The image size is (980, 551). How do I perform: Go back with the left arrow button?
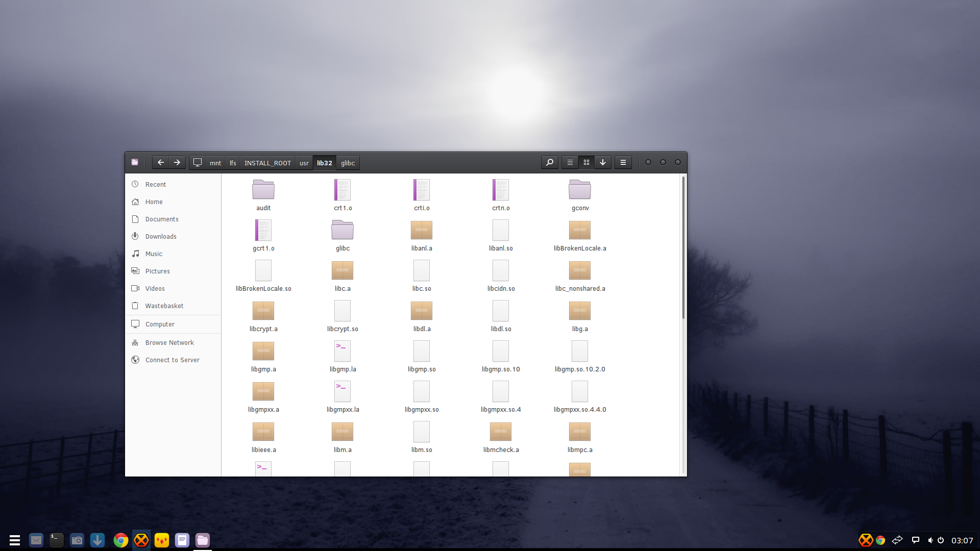coord(160,163)
